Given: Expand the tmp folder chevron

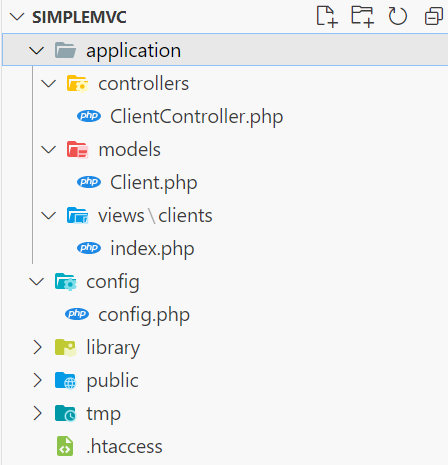Looking at the screenshot, I should [x=37, y=413].
